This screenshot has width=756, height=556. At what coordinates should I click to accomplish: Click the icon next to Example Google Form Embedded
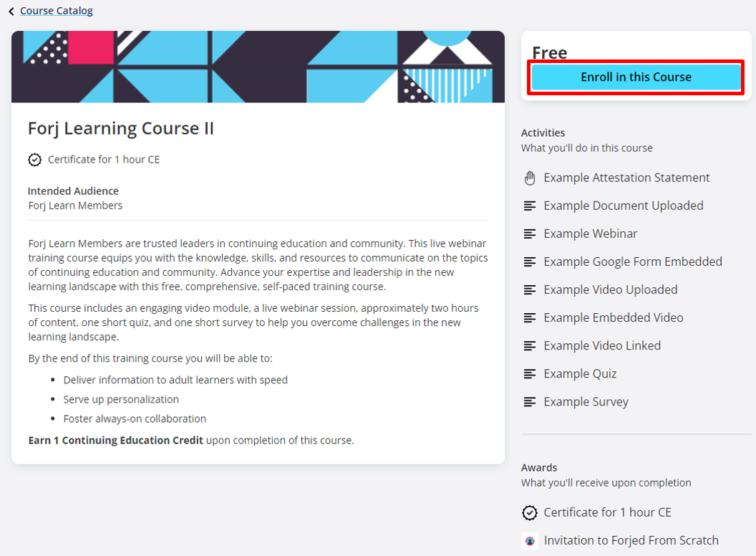point(530,262)
